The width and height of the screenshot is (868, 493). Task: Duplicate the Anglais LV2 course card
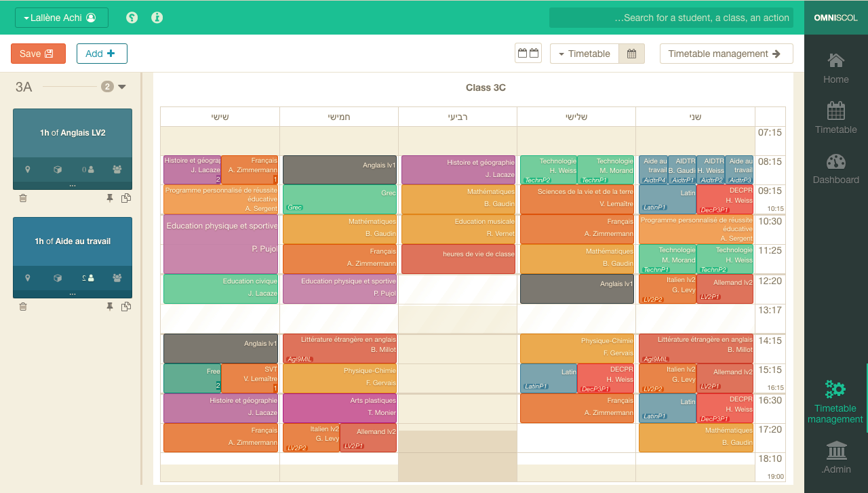125,198
